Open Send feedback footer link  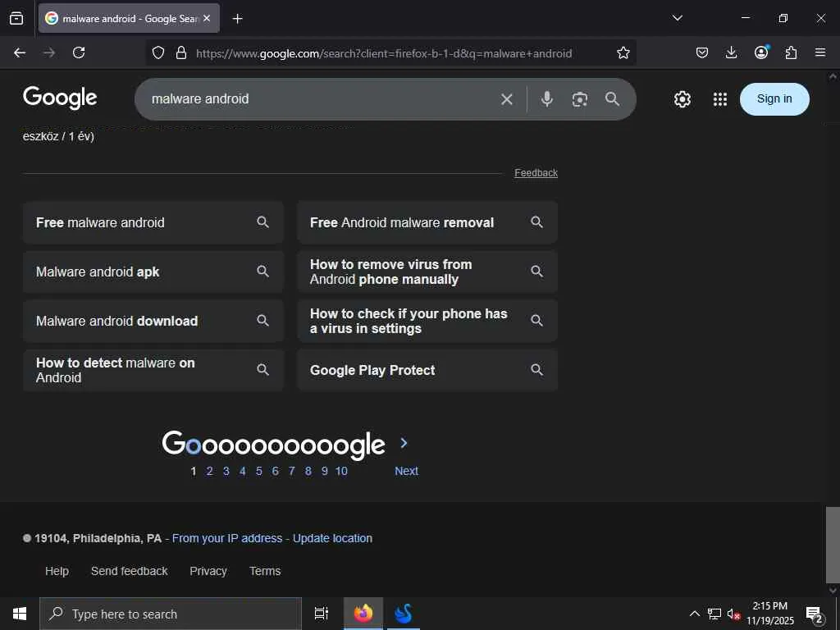pos(129,571)
